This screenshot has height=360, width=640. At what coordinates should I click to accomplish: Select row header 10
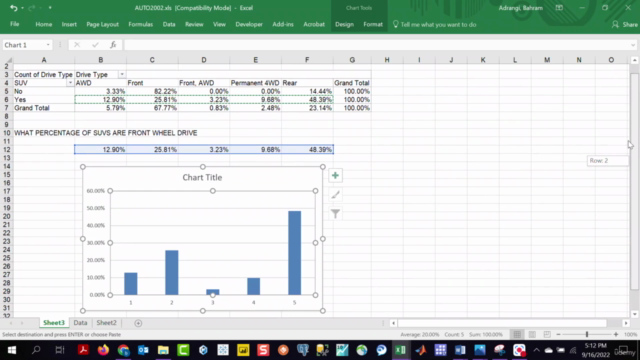(7, 133)
